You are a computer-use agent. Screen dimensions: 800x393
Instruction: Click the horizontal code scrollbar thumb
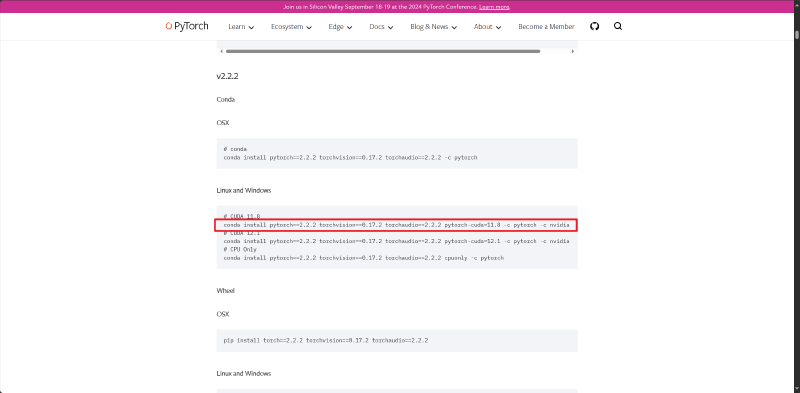click(383, 51)
